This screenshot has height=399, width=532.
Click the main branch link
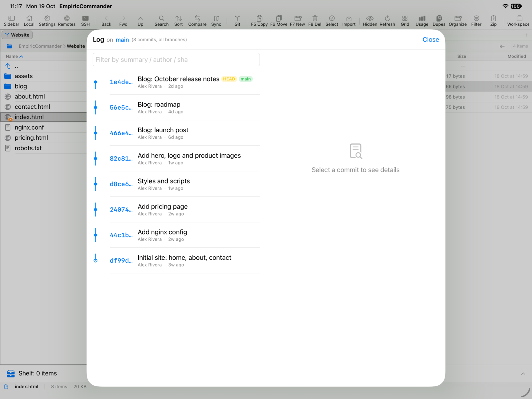click(122, 40)
